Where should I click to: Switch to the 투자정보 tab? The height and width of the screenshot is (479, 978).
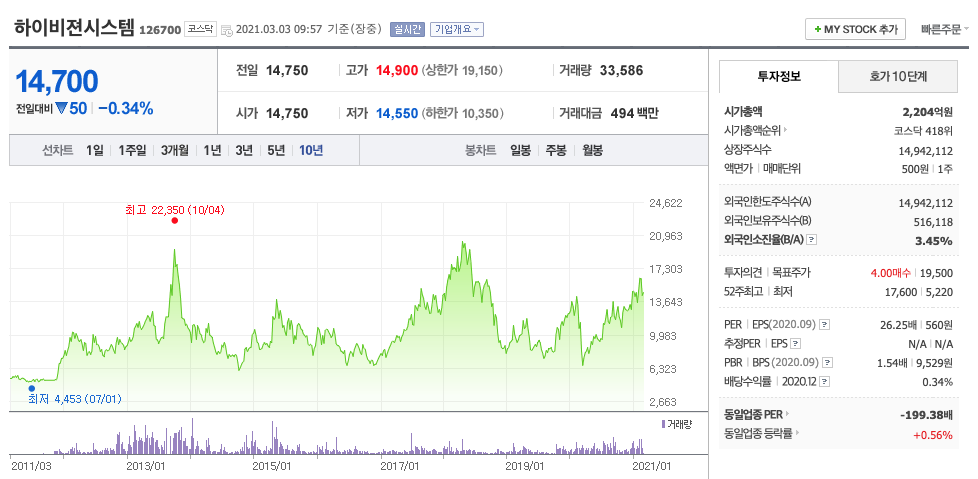pos(779,77)
